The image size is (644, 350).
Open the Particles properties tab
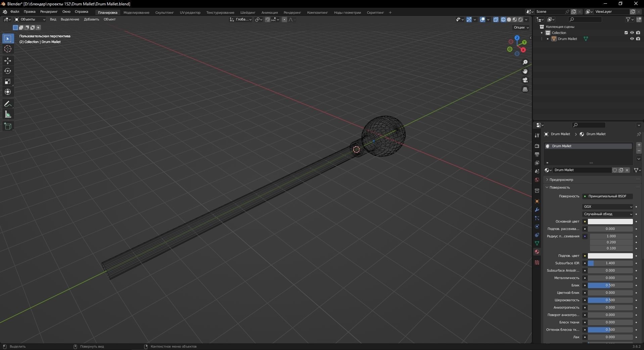coord(537,218)
